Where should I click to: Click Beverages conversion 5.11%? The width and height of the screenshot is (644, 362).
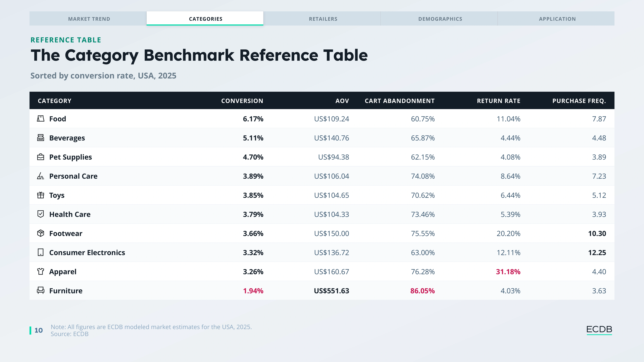[253, 138]
